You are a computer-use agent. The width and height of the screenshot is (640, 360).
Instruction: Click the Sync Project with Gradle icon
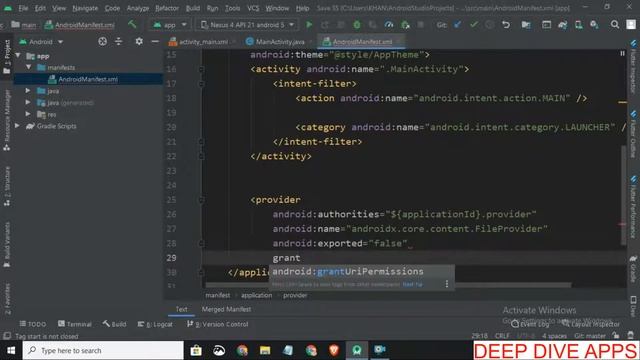pyautogui.click(x=562, y=25)
